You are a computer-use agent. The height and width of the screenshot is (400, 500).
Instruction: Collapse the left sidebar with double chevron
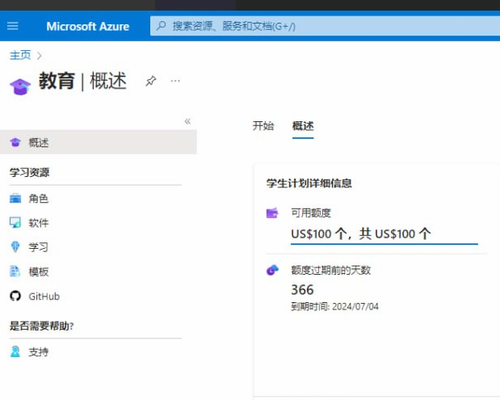[x=188, y=121]
